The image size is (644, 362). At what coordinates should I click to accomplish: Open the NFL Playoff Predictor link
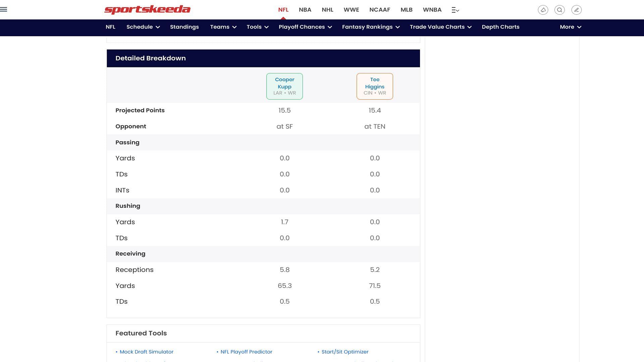point(246,352)
